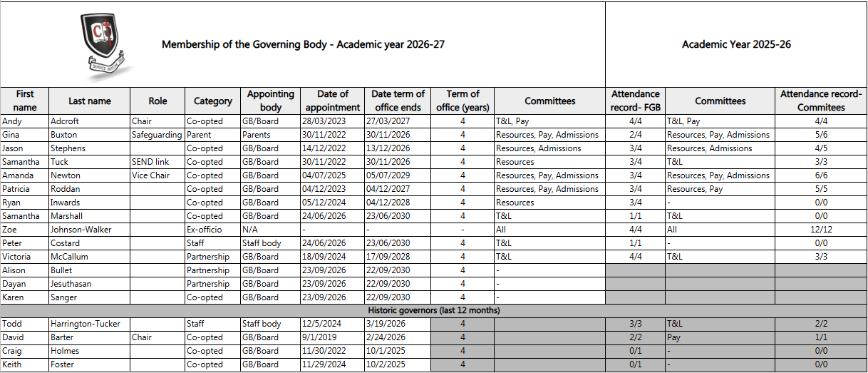Select the '6/6' committee attendance cell

click(x=822, y=175)
